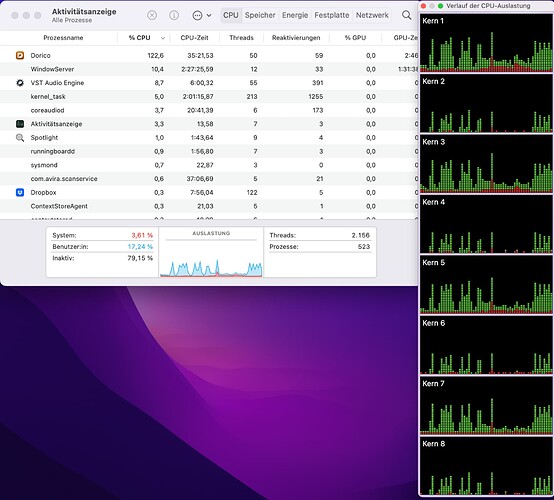554x500 pixels.
Task: Click Kern 1 graph in CPU history window
Action: (486, 43)
